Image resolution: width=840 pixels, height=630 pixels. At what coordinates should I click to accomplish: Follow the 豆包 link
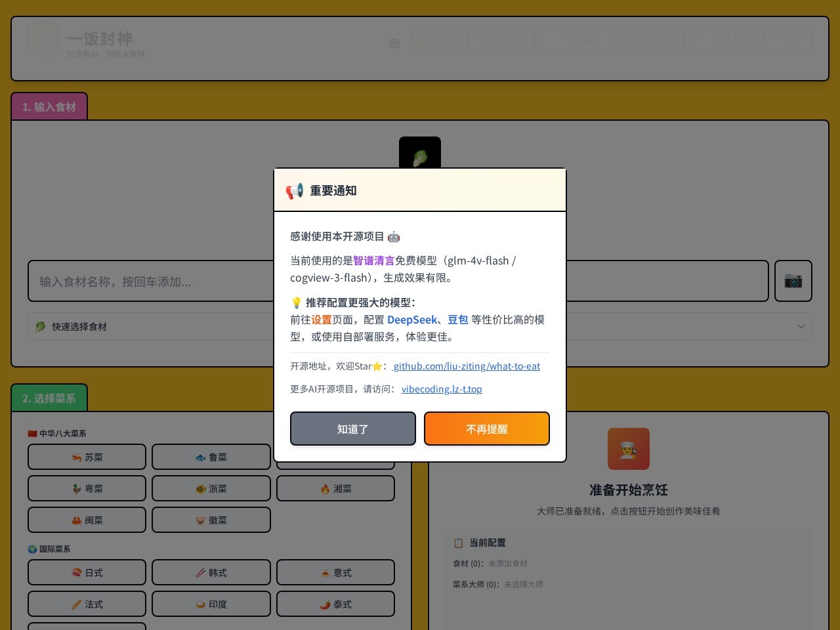458,320
